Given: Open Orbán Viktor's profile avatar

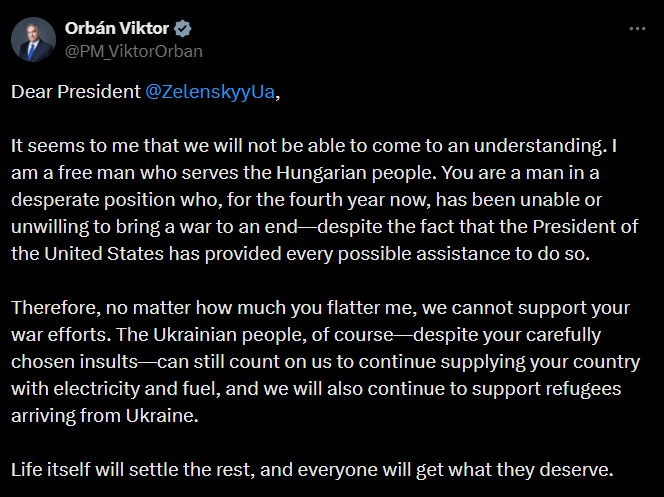Looking at the screenshot, I should point(32,38).
